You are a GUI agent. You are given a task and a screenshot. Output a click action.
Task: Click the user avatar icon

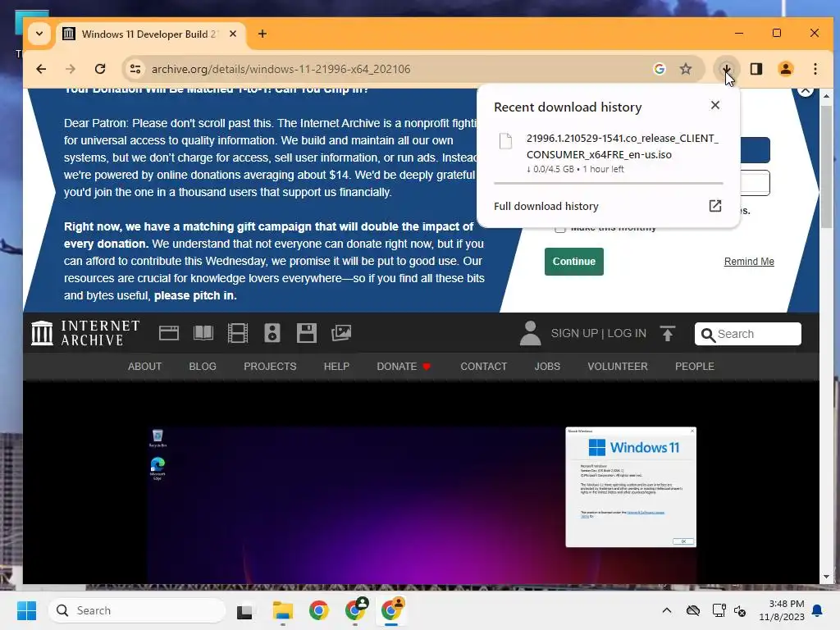click(x=531, y=333)
